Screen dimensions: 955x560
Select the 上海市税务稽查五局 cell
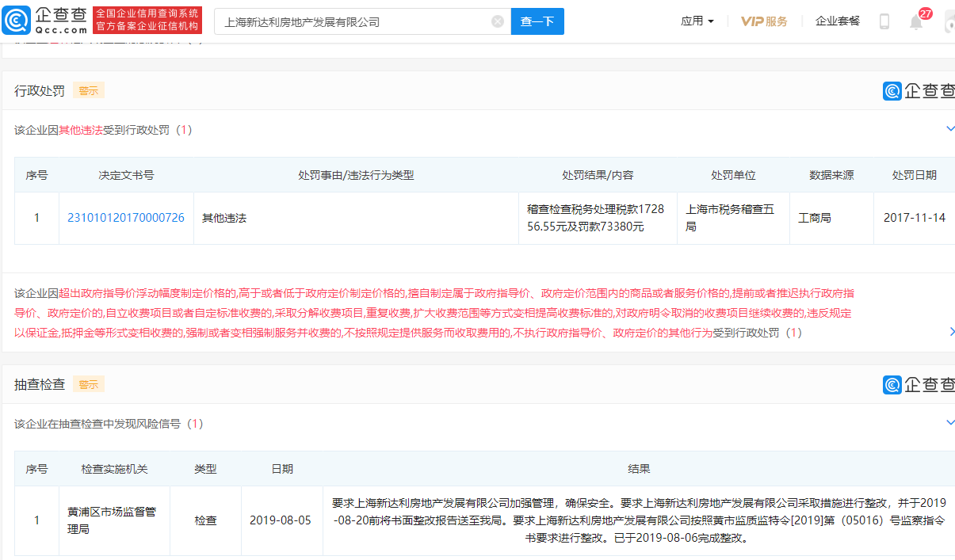click(733, 218)
